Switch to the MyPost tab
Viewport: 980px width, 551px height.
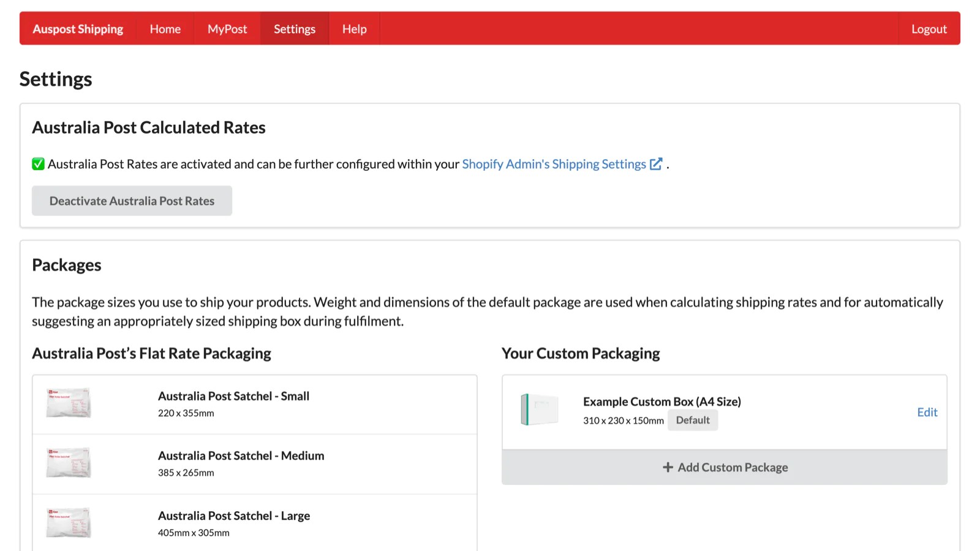click(227, 28)
